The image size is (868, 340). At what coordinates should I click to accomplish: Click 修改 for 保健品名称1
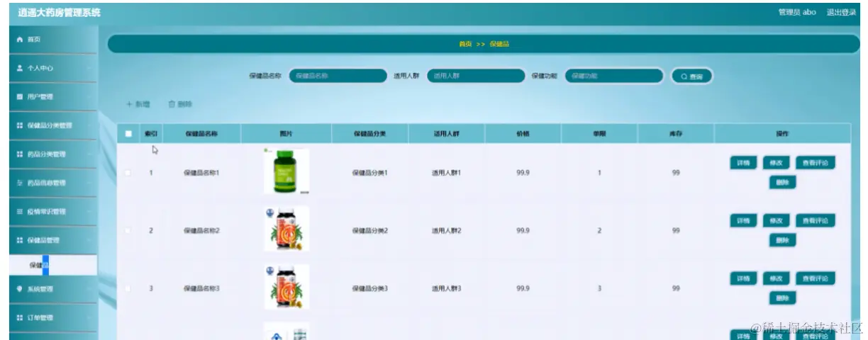776,163
